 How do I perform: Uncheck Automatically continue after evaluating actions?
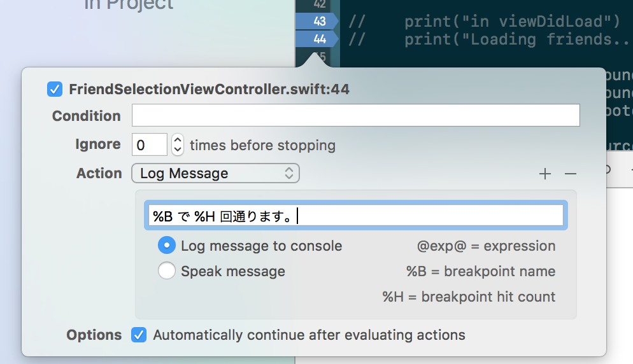coord(139,335)
